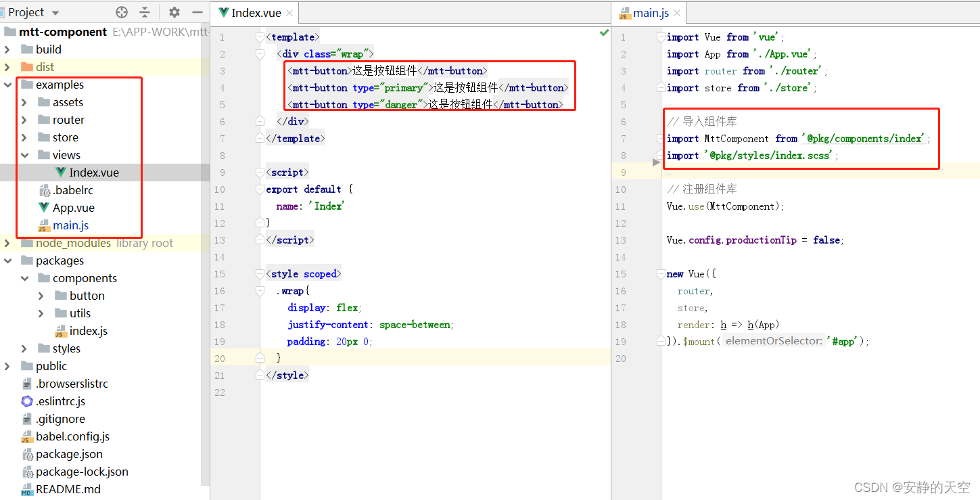Click the Vue icon on Index.vue tab
The height and width of the screenshot is (500, 980).
coord(223,13)
